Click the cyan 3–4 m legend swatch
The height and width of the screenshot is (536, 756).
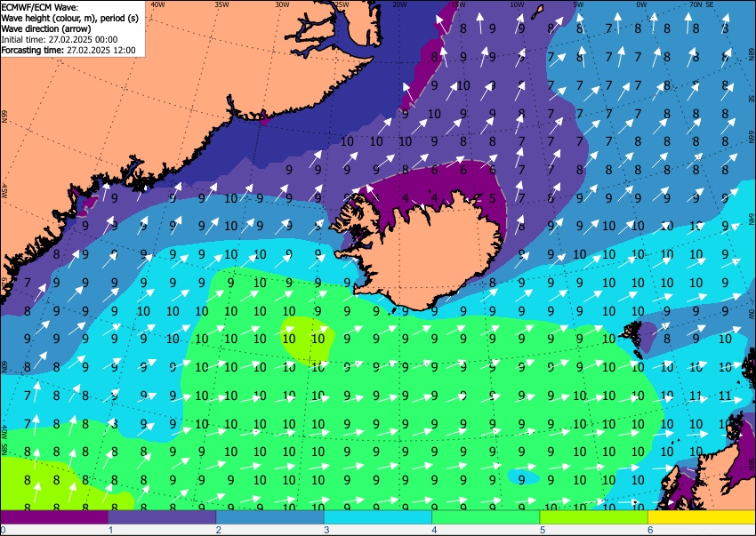click(378, 517)
